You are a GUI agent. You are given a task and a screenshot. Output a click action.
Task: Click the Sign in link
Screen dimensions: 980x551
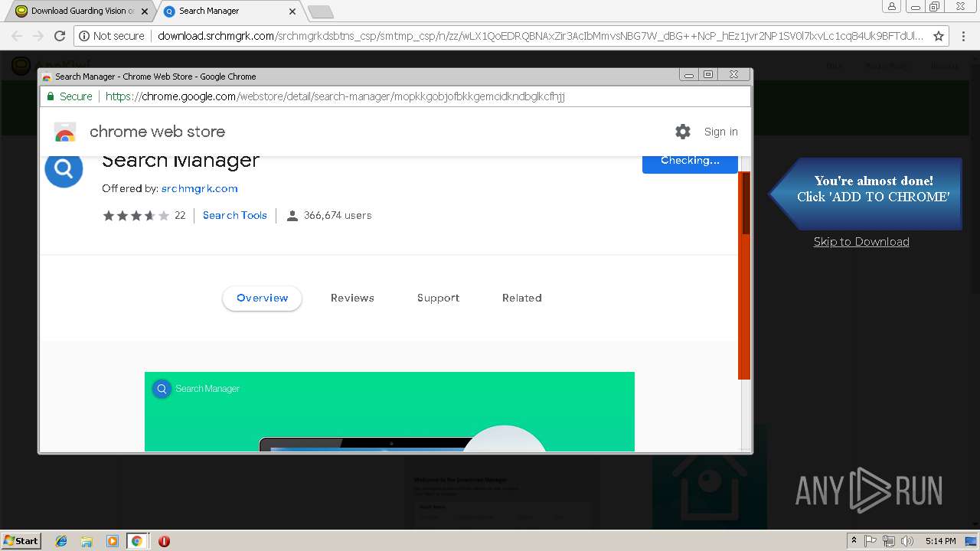[x=721, y=132]
